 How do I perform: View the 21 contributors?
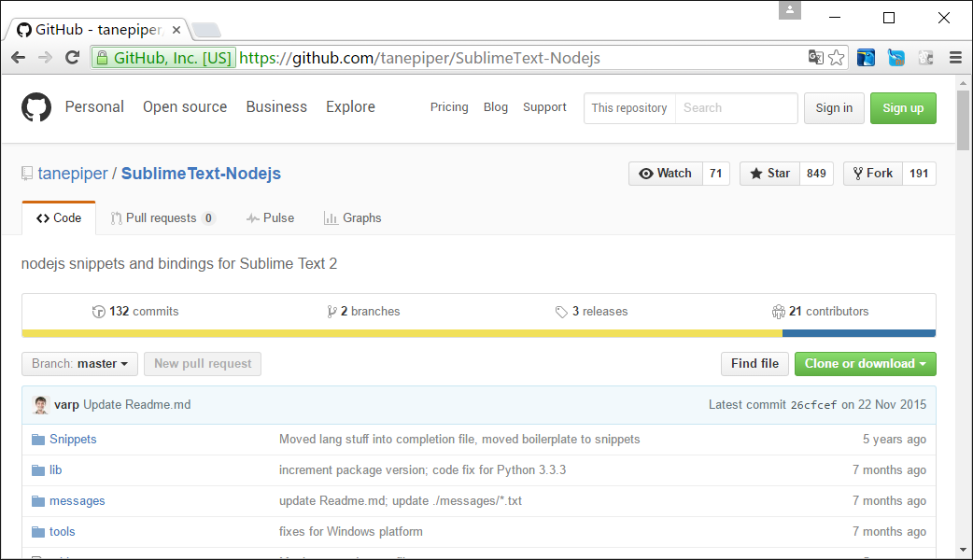(x=821, y=312)
